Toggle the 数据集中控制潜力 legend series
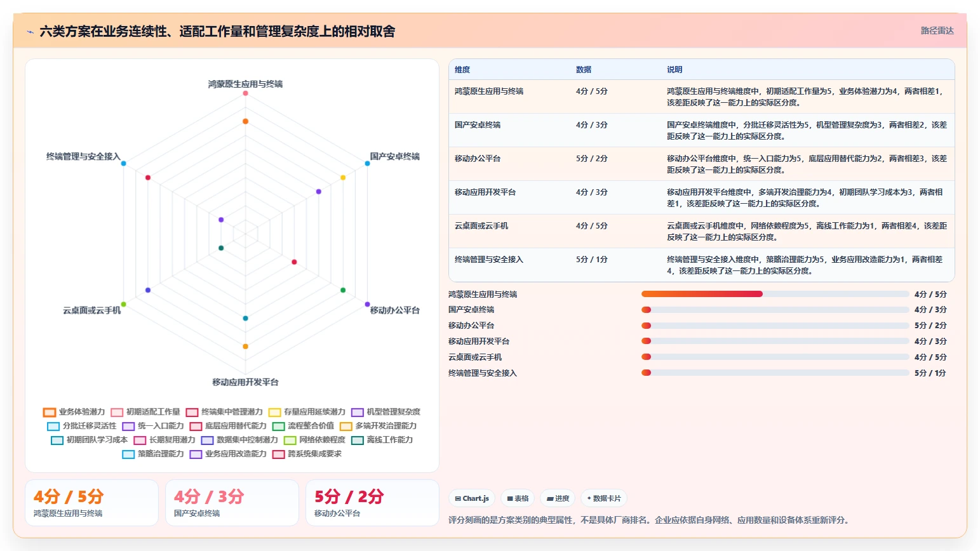Image resolution: width=980 pixels, height=551 pixels. [239, 440]
